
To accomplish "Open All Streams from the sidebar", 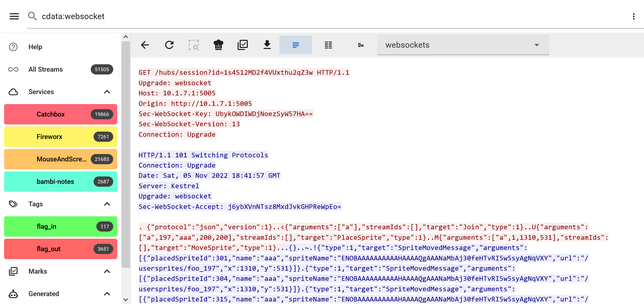I will [45, 69].
